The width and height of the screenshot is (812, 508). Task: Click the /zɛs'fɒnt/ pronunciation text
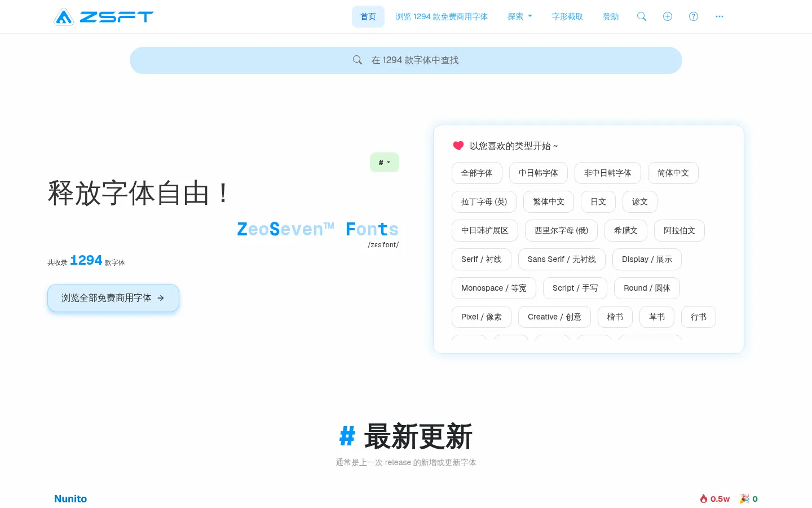pos(383,245)
